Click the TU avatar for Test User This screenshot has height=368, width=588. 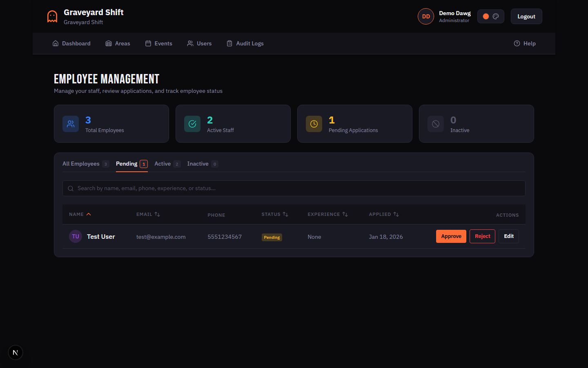point(76,236)
